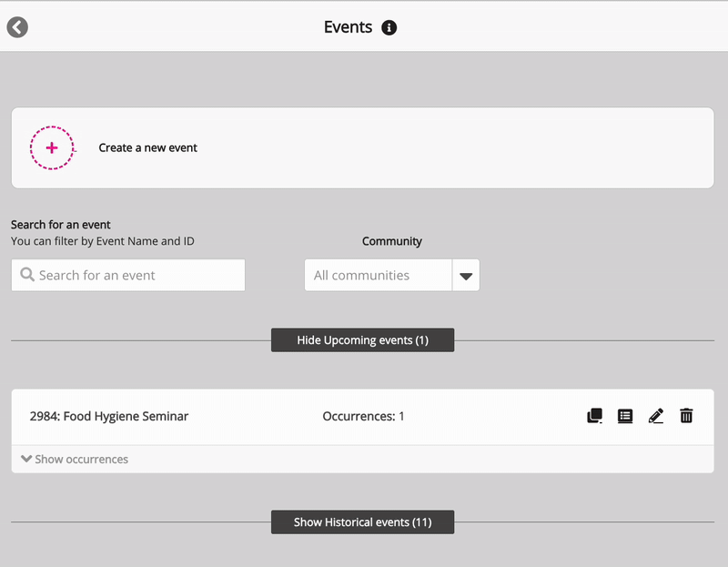This screenshot has height=567, width=728.
Task: Edit the Food Hygiene Seminar with pencil icon
Action: [656, 416]
